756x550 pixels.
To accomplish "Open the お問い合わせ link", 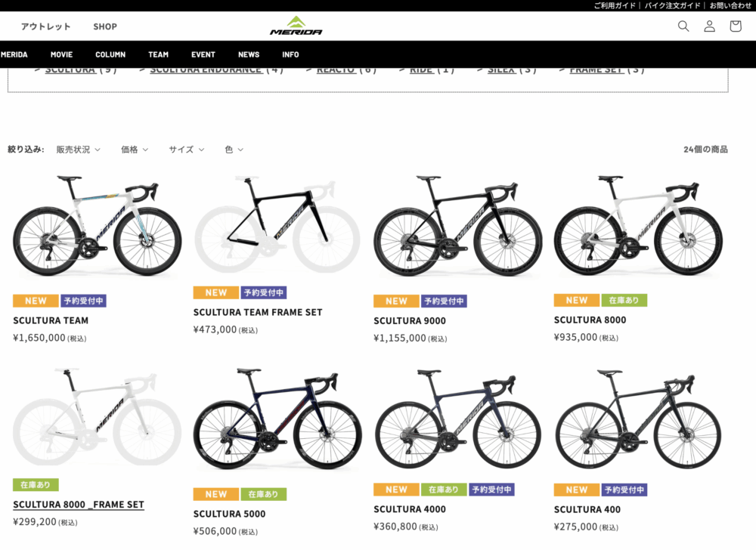I will click(x=730, y=5).
